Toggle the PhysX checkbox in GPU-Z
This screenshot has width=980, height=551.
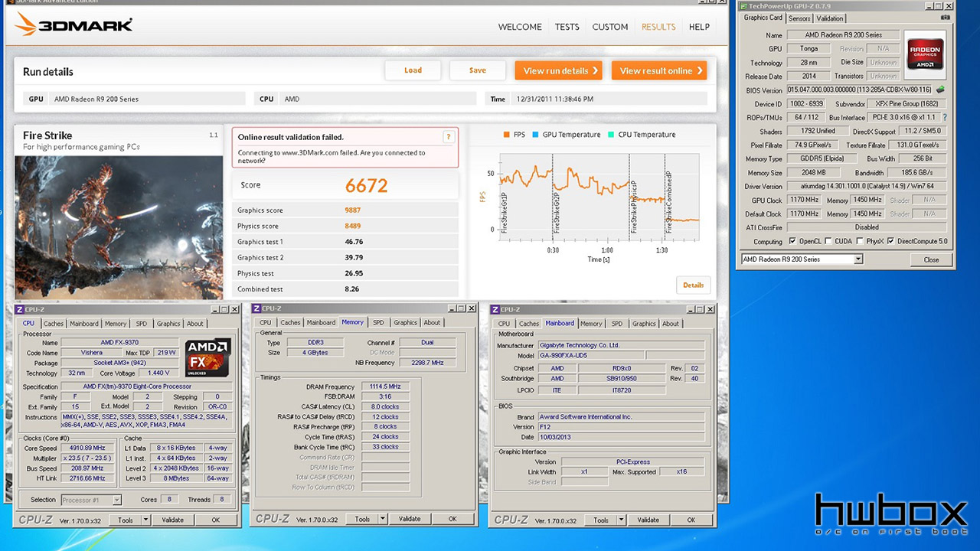coord(861,241)
